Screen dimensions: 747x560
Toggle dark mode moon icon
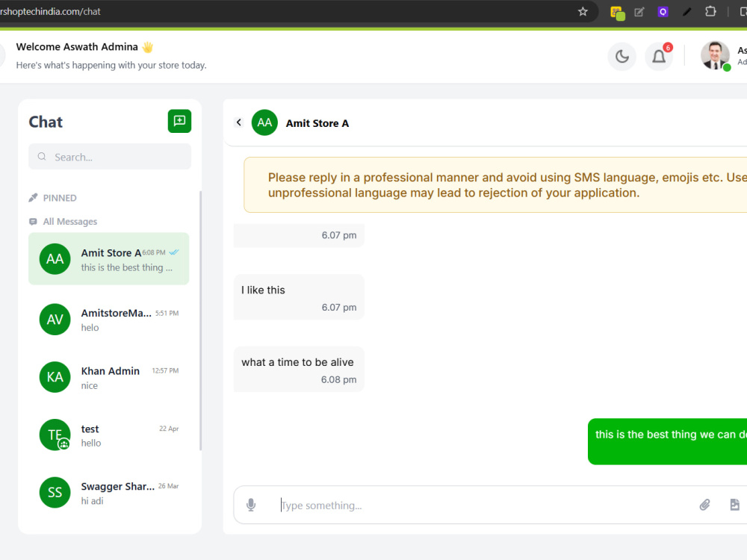(622, 57)
